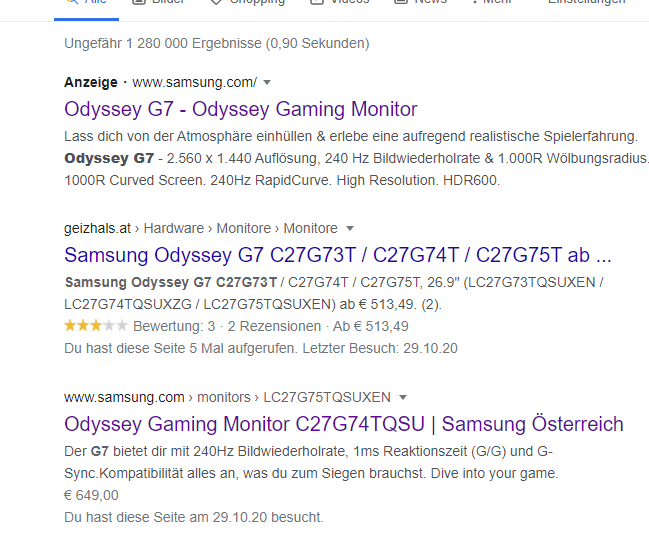Click the three-star rating of geizhals result

pos(96,326)
